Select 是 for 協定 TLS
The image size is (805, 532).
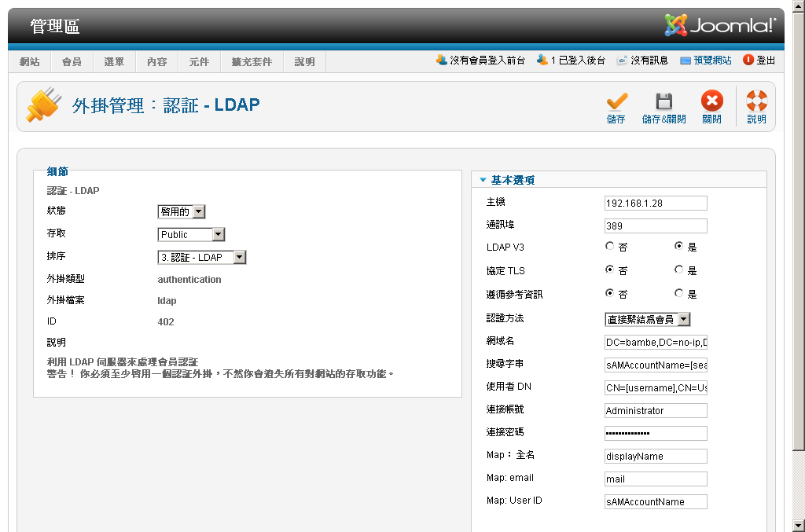coord(678,270)
